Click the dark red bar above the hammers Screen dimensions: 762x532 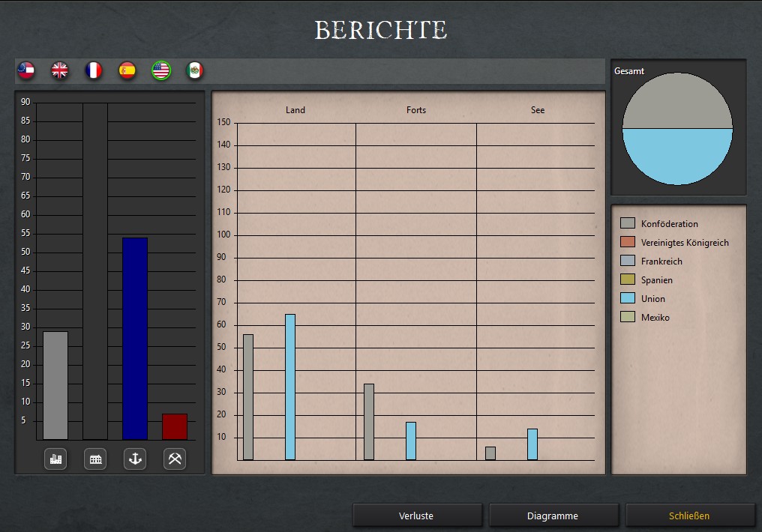click(x=175, y=426)
